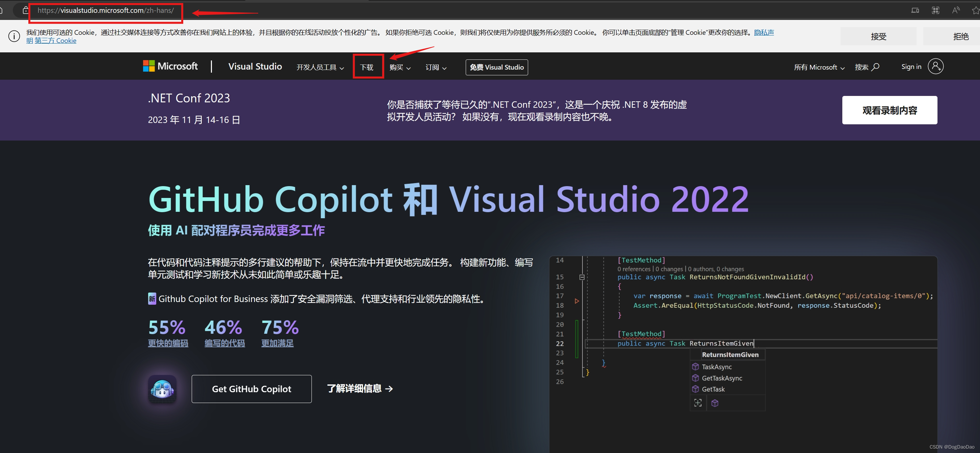
Task: Open the 开发人员工具 dropdown
Action: click(320, 67)
